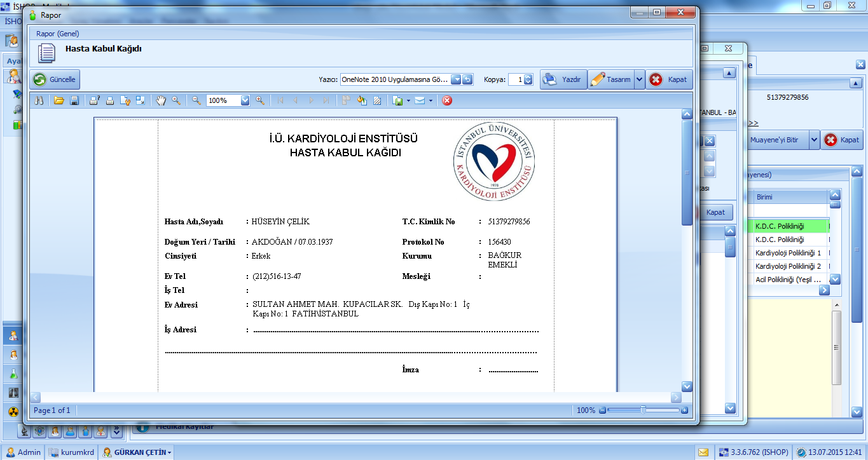The width and height of the screenshot is (868, 460).
Task: Adjust the Kopya copies spinner
Action: click(x=528, y=79)
